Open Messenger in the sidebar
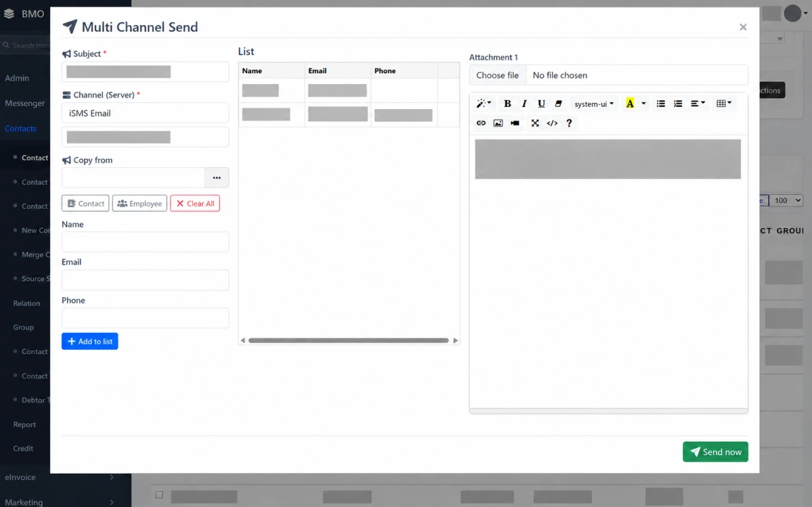The image size is (812, 507). (x=25, y=103)
